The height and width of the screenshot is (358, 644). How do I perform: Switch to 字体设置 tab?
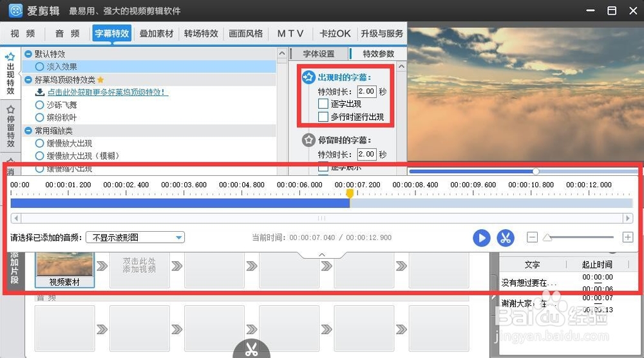click(319, 54)
